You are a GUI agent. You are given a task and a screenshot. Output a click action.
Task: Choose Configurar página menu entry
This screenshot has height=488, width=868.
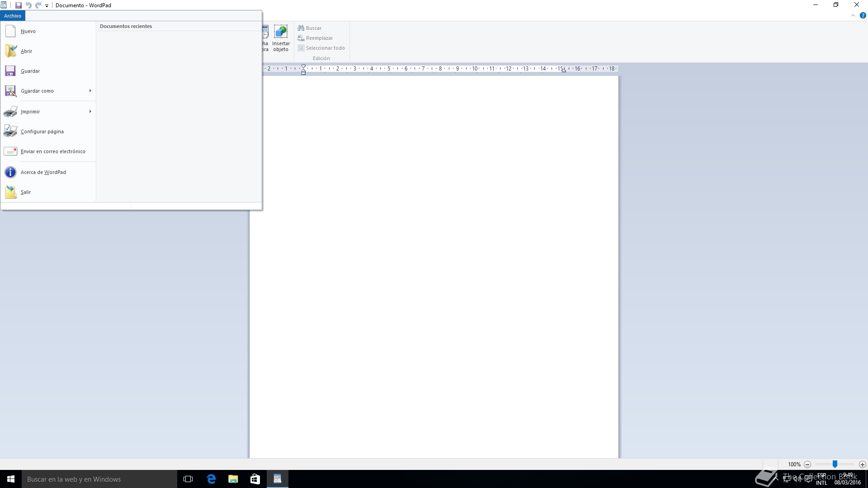pyautogui.click(x=48, y=131)
